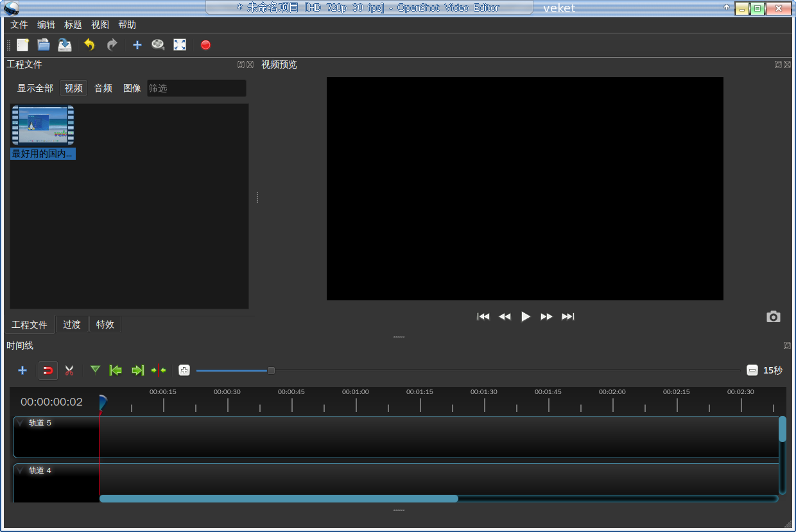Viewport: 796px width, 532px height.
Task: Click the 15秒 zoom scale label
Action: (x=773, y=370)
